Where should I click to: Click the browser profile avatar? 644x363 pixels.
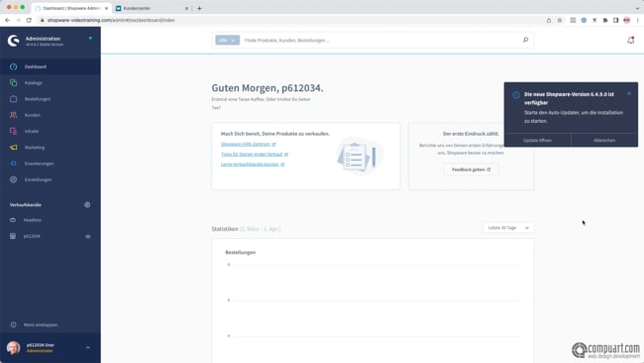pos(627,20)
